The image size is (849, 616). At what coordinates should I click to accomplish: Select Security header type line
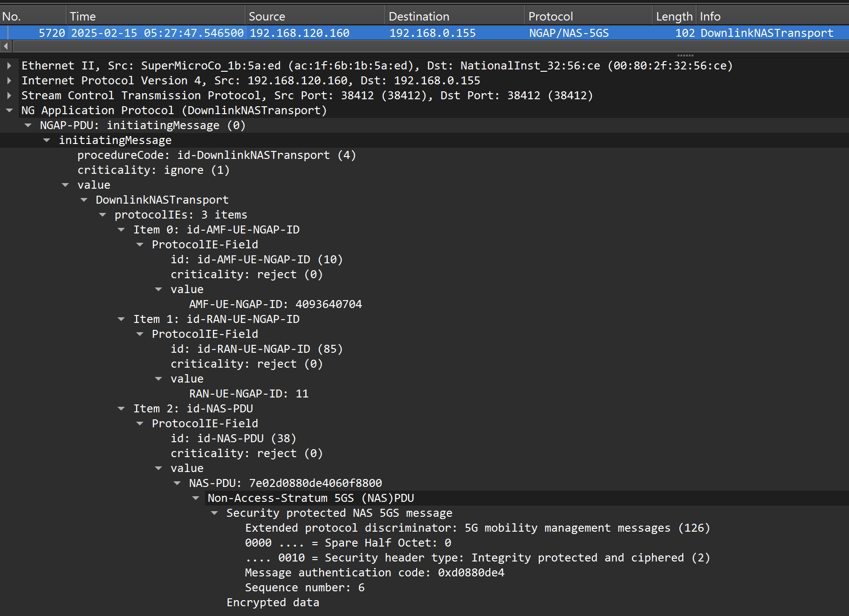(478, 558)
